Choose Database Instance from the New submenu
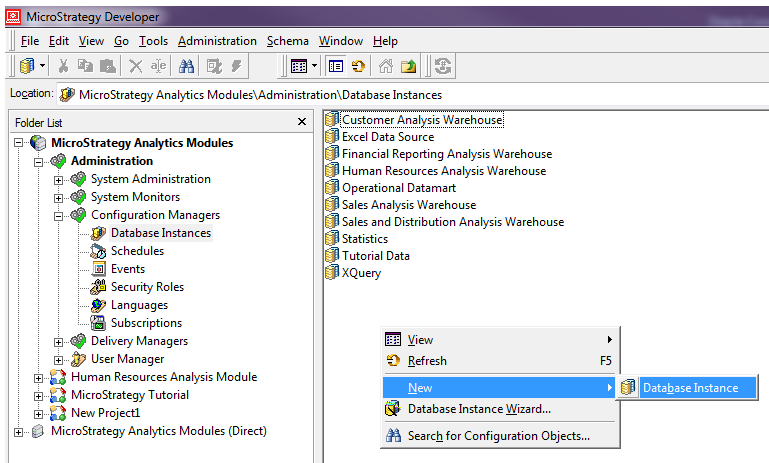The height and width of the screenshot is (463, 769). click(689, 388)
